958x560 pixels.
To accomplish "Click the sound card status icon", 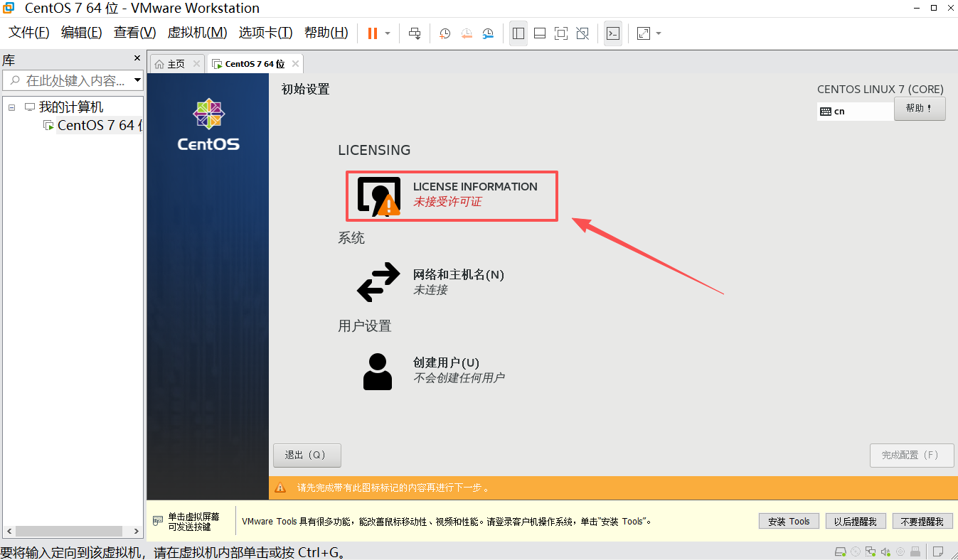I will click(x=886, y=551).
